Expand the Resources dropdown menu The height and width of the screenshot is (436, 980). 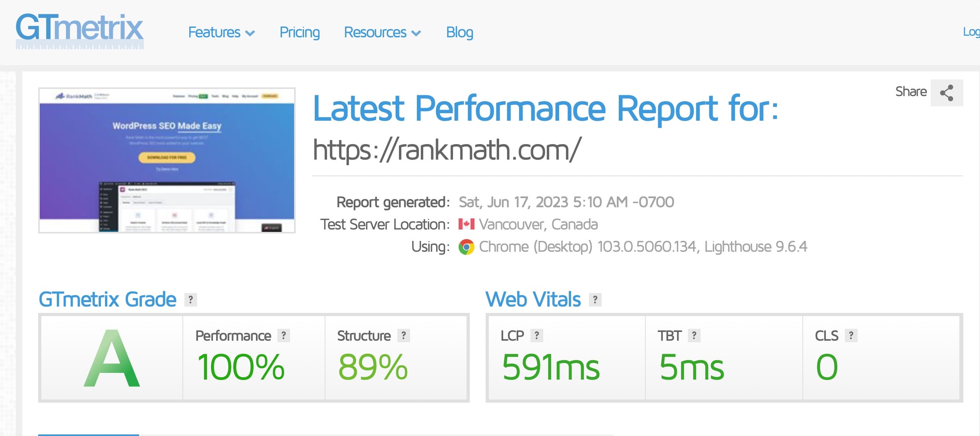pyautogui.click(x=382, y=33)
